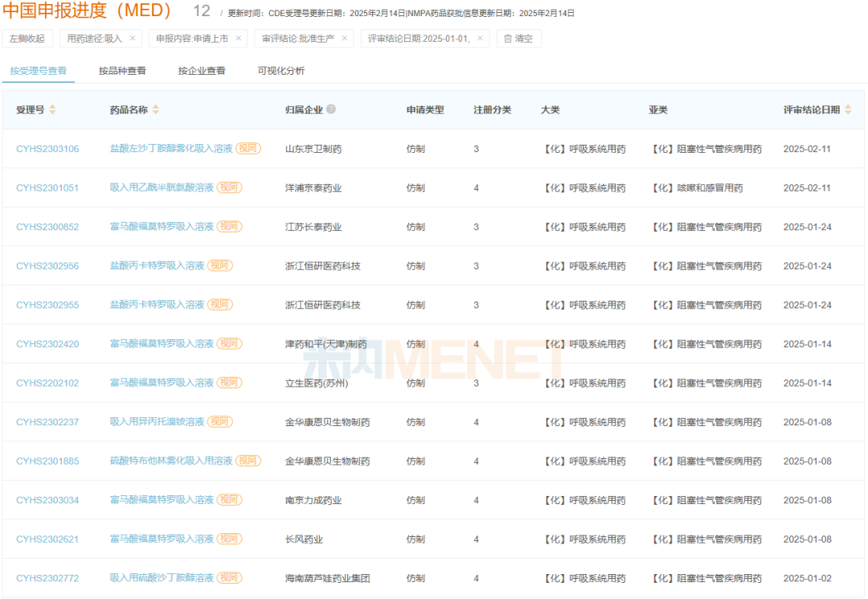Viewport: 868px width, 599px height.
Task: Open the 归属企业 help question icon
Action: 331,109
